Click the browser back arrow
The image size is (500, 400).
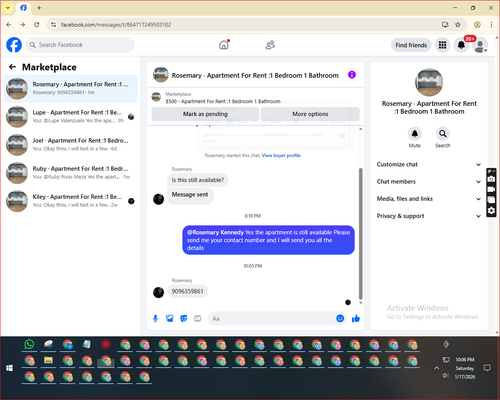(9, 25)
